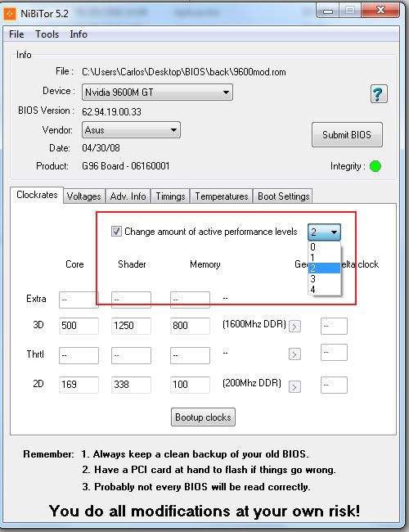409x532 pixels.
Task: Click the arrow button beside 200Mhz DDR
Action: 294,386
